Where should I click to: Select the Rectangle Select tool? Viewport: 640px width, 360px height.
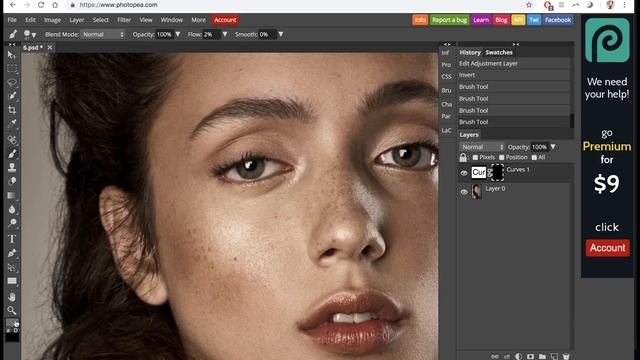(12, 69)
